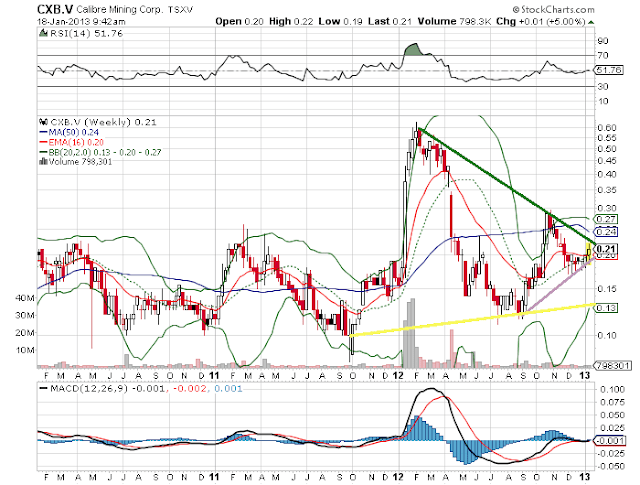Screen dimensions: 640x485
Task: Click the Volume 798.3K header value
Action: (x=454, y=21)
